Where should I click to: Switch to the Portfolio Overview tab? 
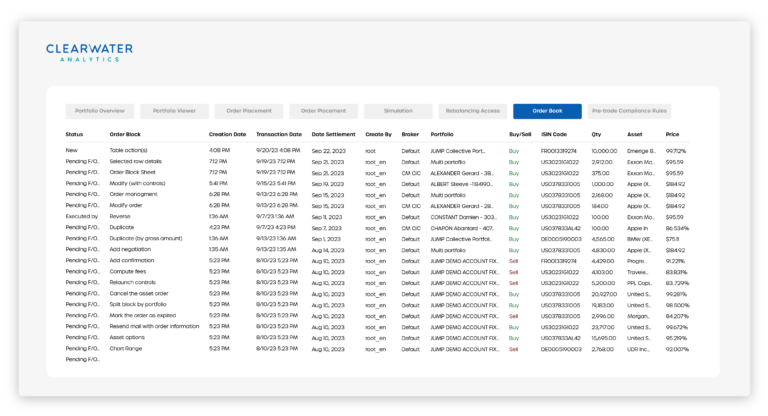[x=99, y=111]
